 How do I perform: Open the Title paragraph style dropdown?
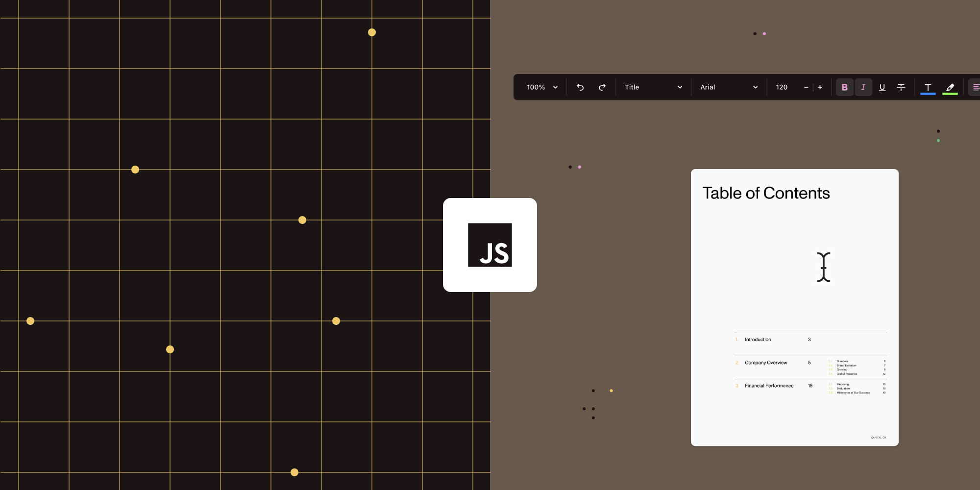click(x=653, y=87)
